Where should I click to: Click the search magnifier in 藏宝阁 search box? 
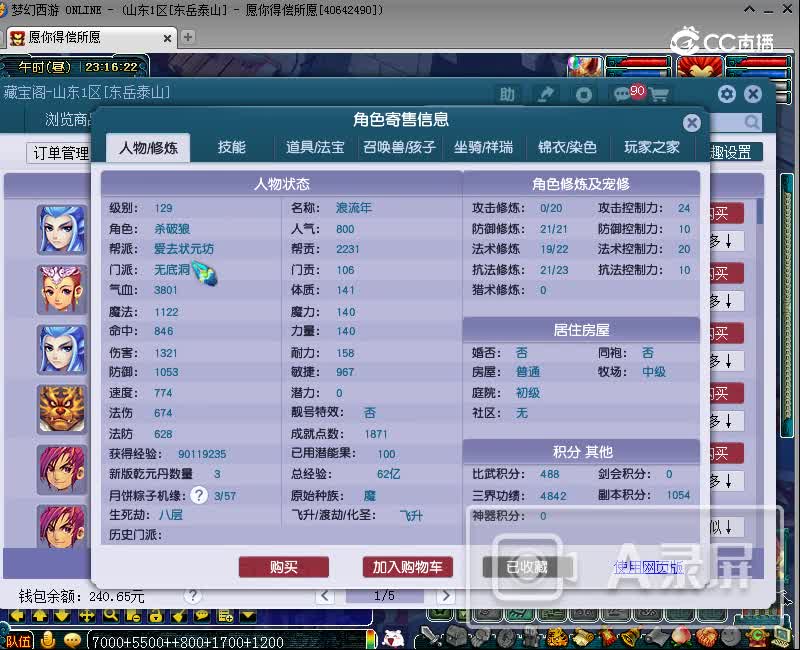click(x=752, y=122)
